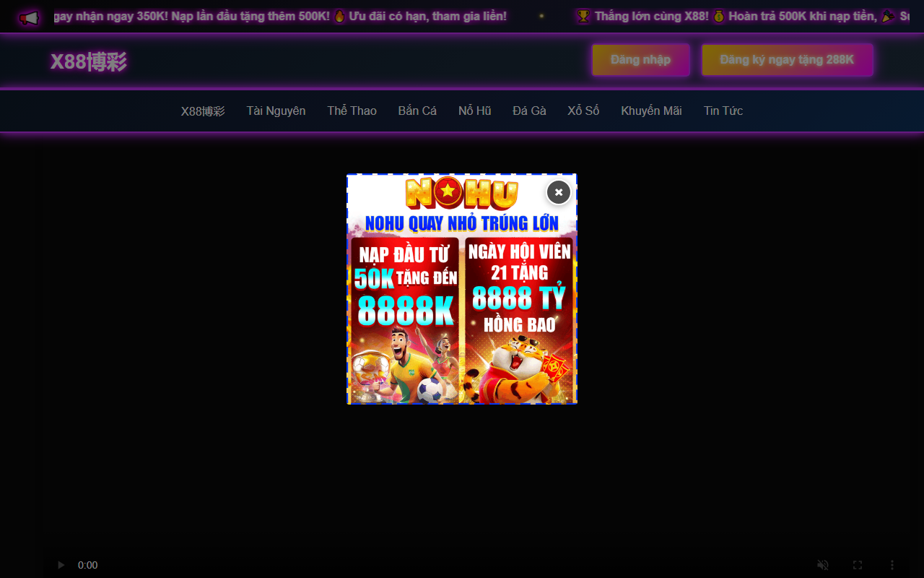Click the trophy icon in ticker
Image resolution: width=924 pixels, height=578 pixels.
(x=583, y=16)
